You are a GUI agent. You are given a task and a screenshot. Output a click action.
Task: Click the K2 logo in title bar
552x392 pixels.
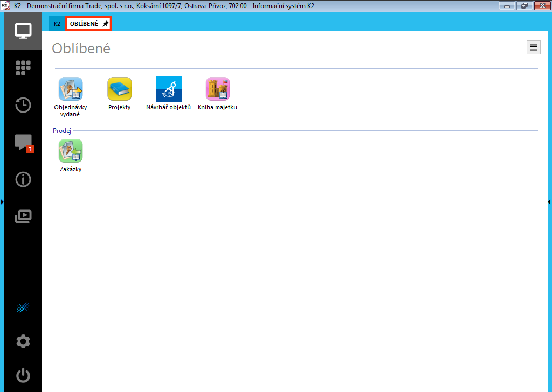(5, 5)
